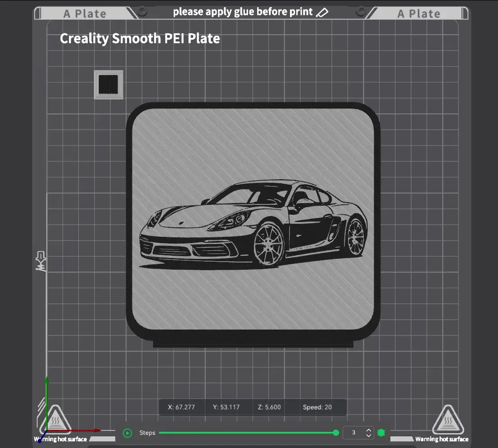Click the right 'Warning hot surface' text
The height and width of the screenshot is (448, 498).
(x=442, y=439)
